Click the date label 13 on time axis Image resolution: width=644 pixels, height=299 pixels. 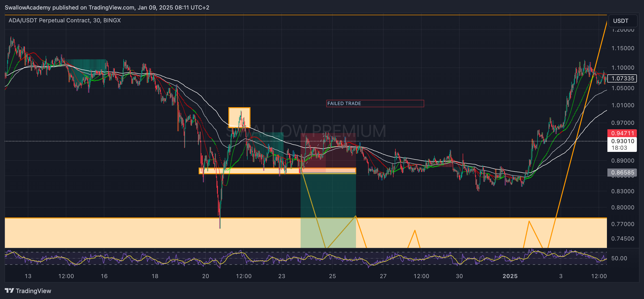pos(28,276)
